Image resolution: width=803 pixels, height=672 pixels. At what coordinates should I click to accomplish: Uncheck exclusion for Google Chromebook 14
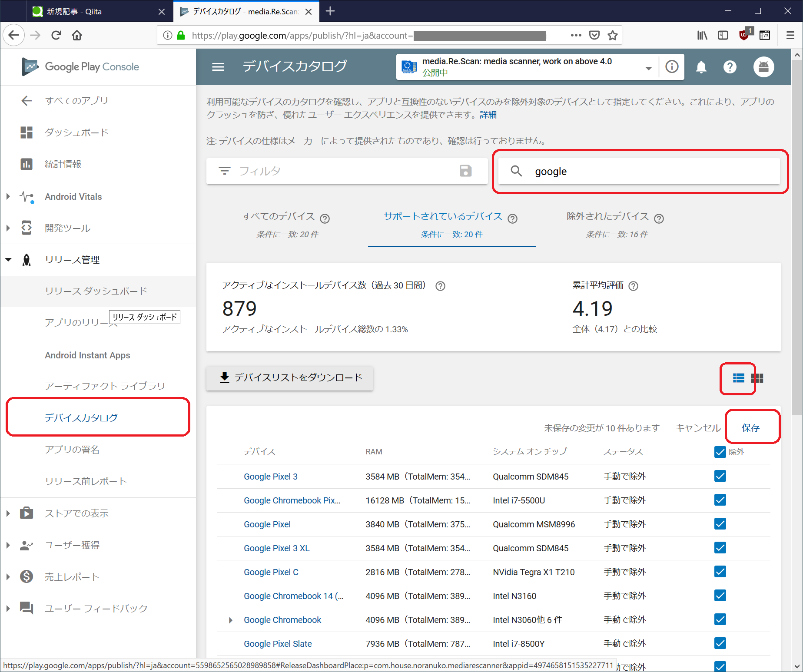[x=720, y=596]
